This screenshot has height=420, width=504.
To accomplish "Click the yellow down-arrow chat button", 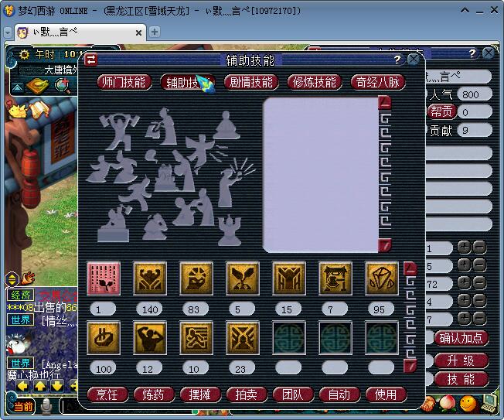I will pyautogui.click(x=57, y=386).
